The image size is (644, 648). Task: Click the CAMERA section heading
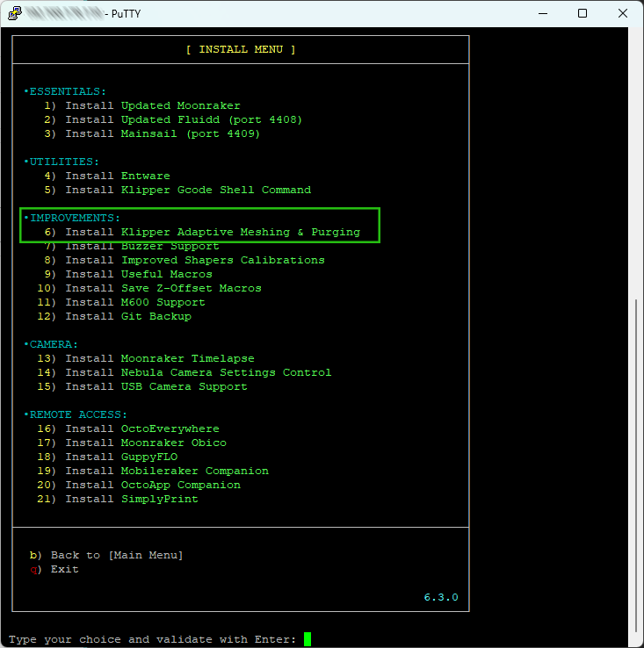[x=51, y=344]
